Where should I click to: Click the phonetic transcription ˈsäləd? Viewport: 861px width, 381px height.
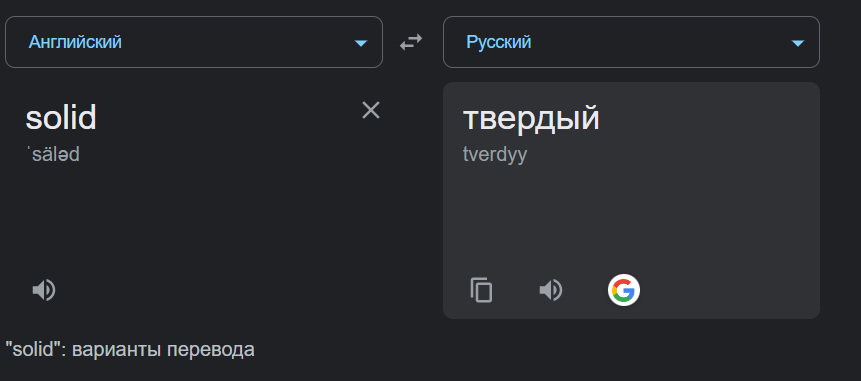click(53, 154)
